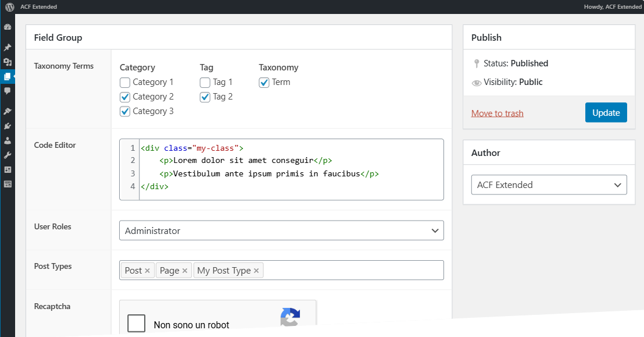Remove the Post tag from Post Types
Viewport: 644px width, 337px height.
pos(147,271)
